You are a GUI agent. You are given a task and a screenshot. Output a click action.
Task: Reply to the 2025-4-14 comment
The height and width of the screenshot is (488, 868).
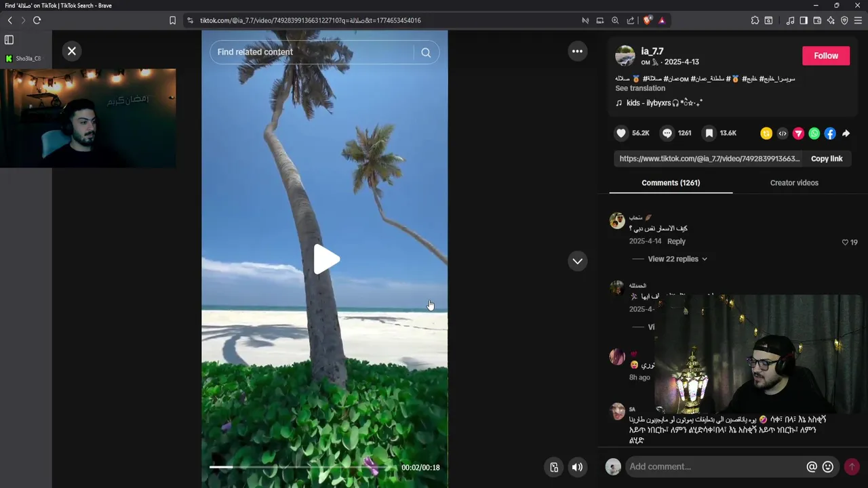(x=676, y=241)
